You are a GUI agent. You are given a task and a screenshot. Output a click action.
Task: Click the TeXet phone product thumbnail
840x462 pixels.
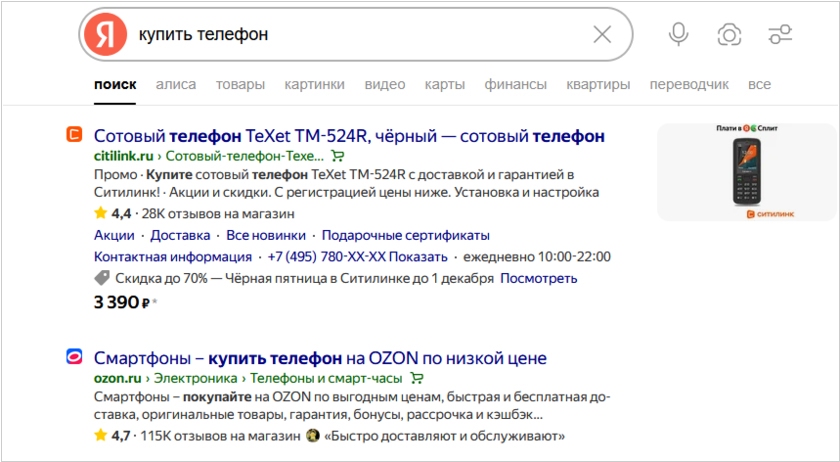click(747, 171)
